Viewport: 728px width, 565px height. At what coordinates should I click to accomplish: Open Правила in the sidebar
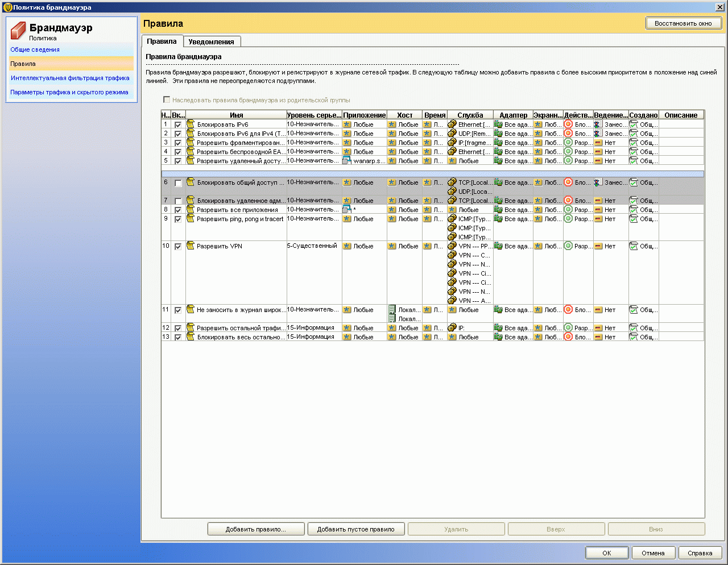[23, 64]
